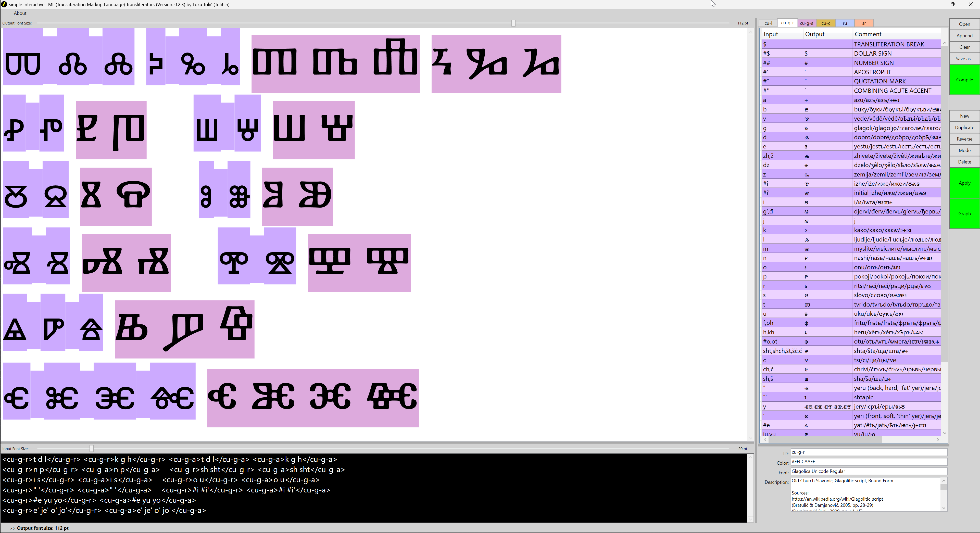Click the Color field containing #FFCCAAFF

click(868, 462)
